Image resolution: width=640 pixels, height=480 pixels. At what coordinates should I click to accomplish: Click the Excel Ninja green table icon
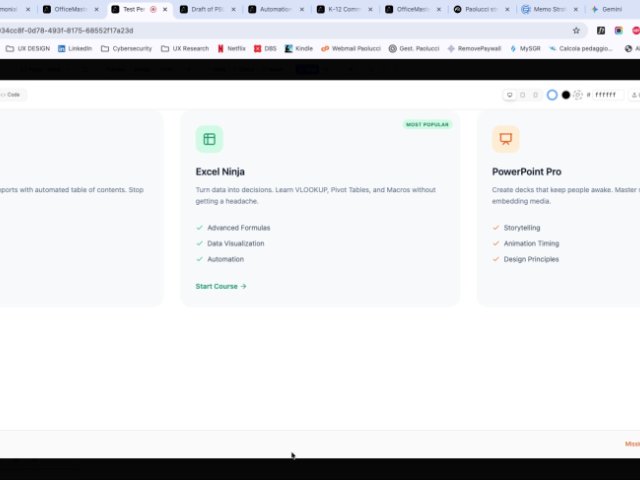click(x=209, y=140)
